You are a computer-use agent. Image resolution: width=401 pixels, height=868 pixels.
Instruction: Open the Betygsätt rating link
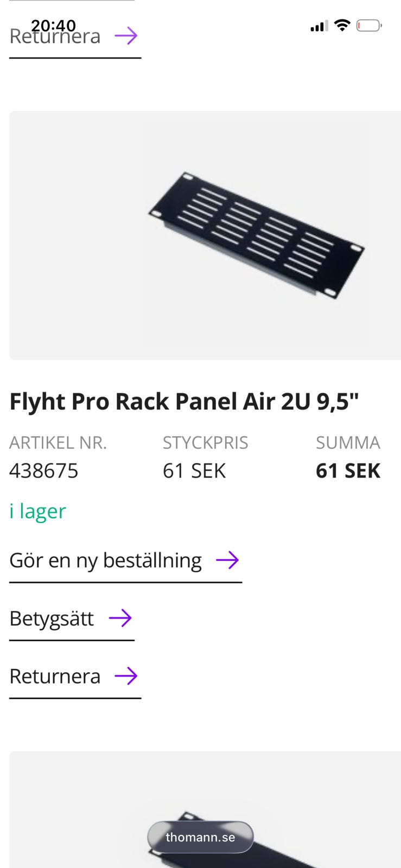pyautogui.click(x=52, y=618)
